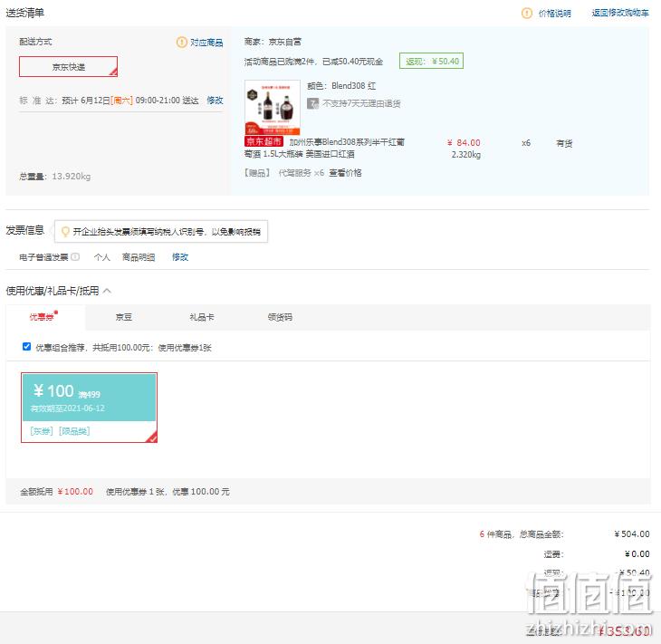Click the 颜色: Blend308 红 text

pyautogui.click(x=341, y=86)
